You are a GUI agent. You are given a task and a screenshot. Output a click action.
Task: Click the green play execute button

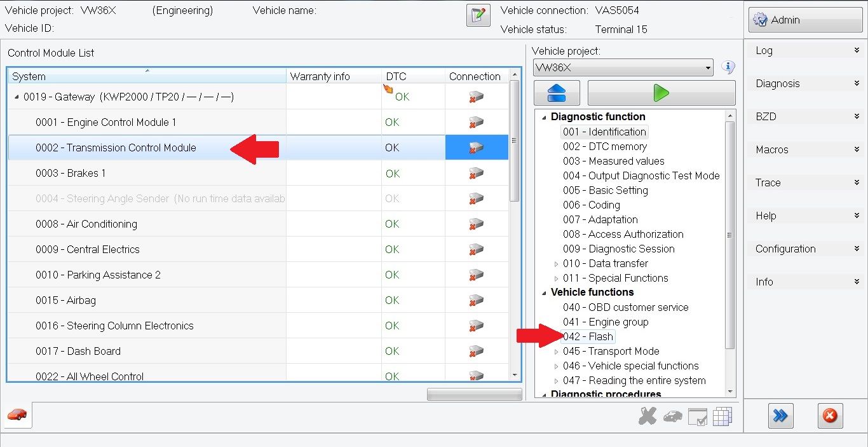click(661, 93)
